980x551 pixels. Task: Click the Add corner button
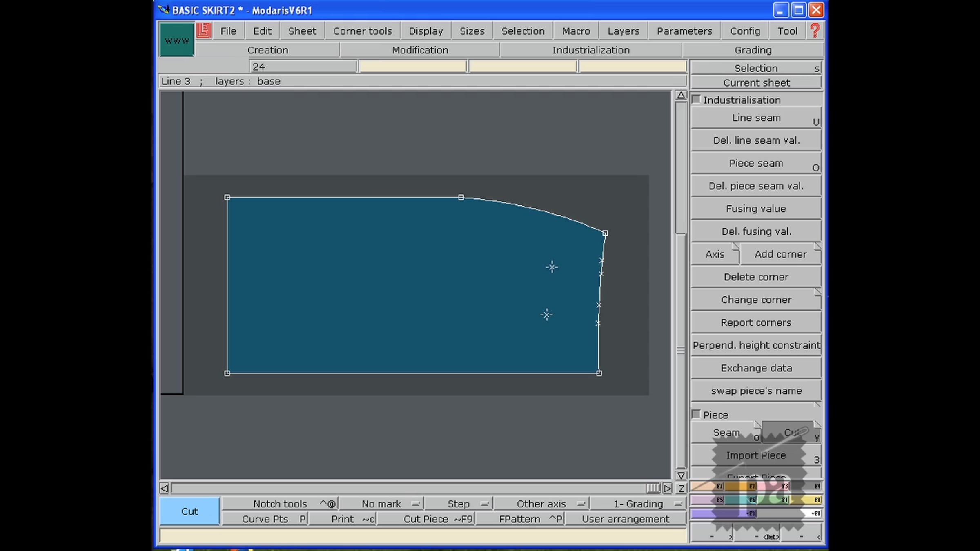[780, 254]
